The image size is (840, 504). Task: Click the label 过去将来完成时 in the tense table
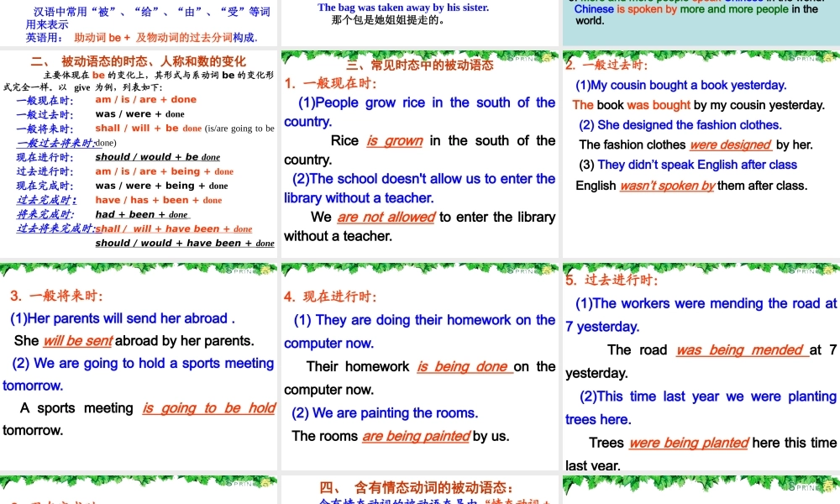point(55,228)
